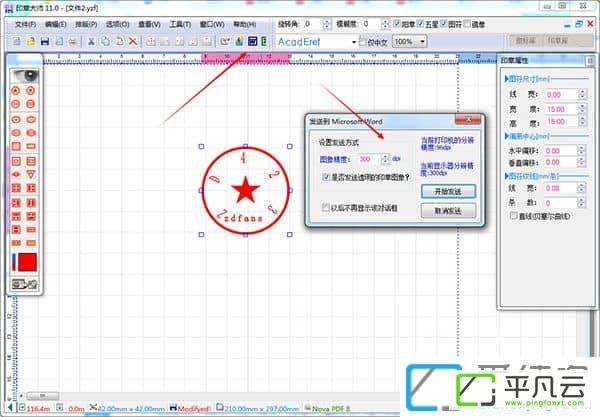Click the Copy icon in toolbar

click(x=105, y=41)
